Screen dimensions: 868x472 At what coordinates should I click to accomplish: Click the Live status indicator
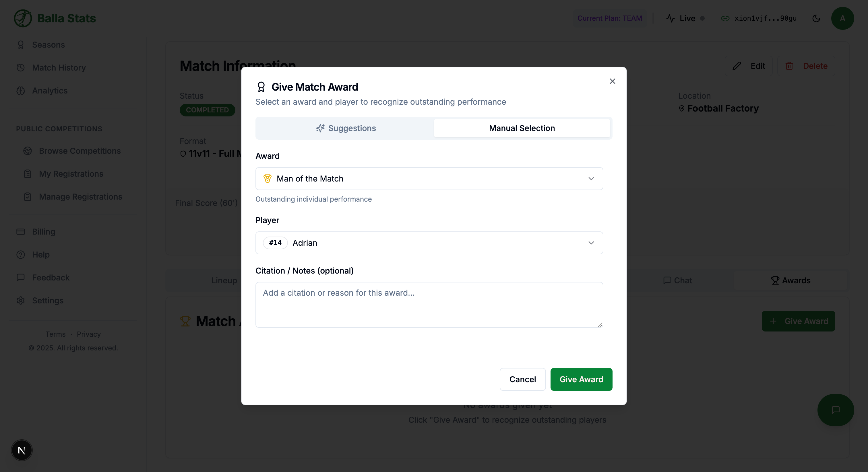pos(685,18)
